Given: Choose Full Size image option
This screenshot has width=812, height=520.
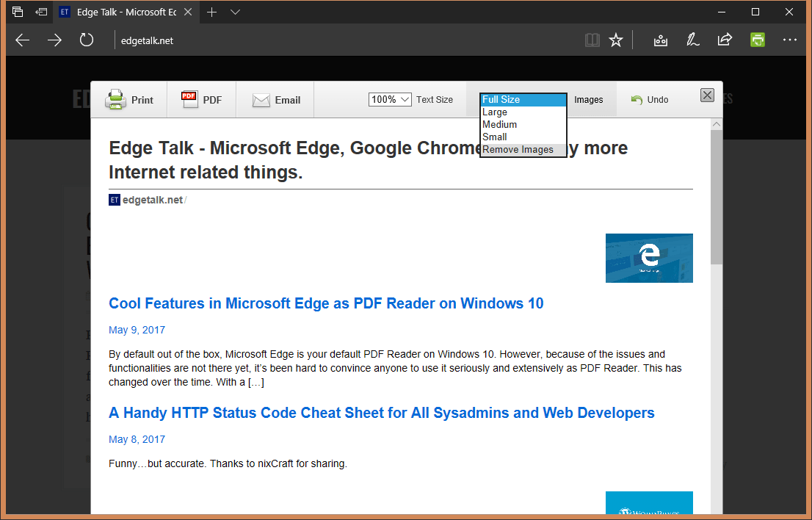Looking at the screenshot, I should [523, 99].
